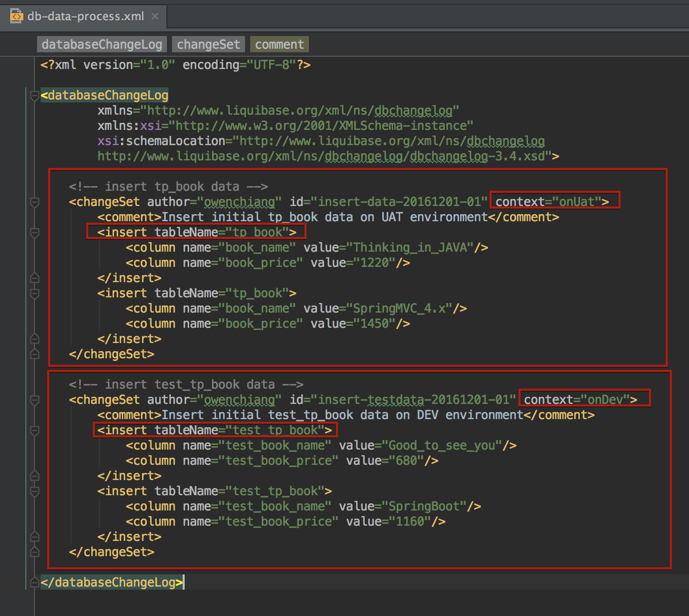Click fold end marker after 1160 price insert
Screen dimensions: 689x616
tap(35, 536)
